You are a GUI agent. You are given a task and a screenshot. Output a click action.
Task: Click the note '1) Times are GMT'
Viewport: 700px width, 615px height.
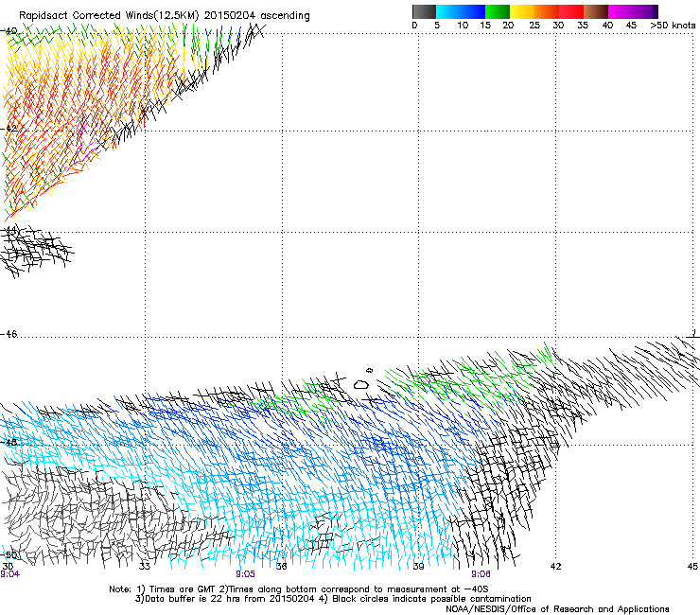[x=176, y=589]
